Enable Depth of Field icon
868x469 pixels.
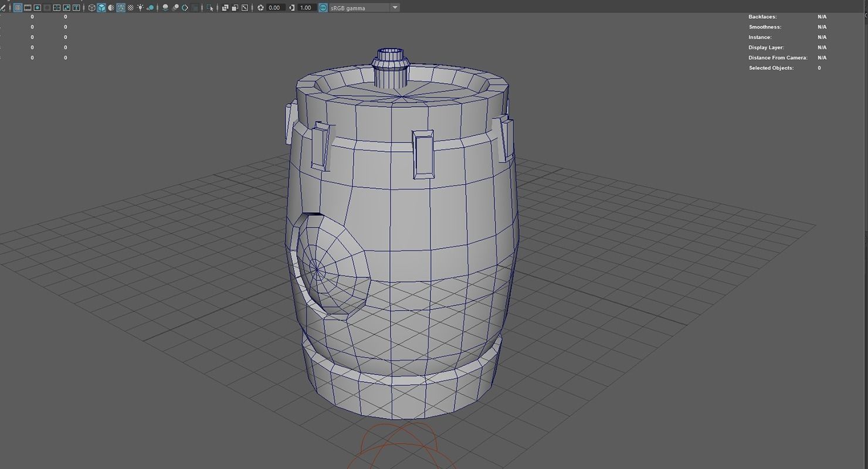tap(195, 8)
